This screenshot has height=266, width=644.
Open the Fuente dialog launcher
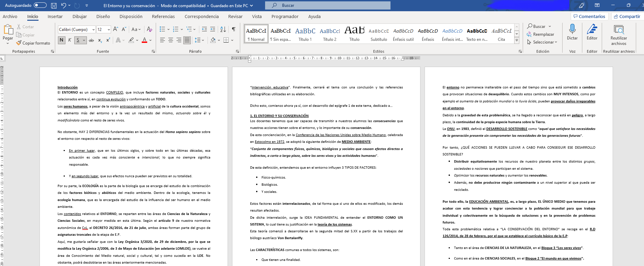153,51
